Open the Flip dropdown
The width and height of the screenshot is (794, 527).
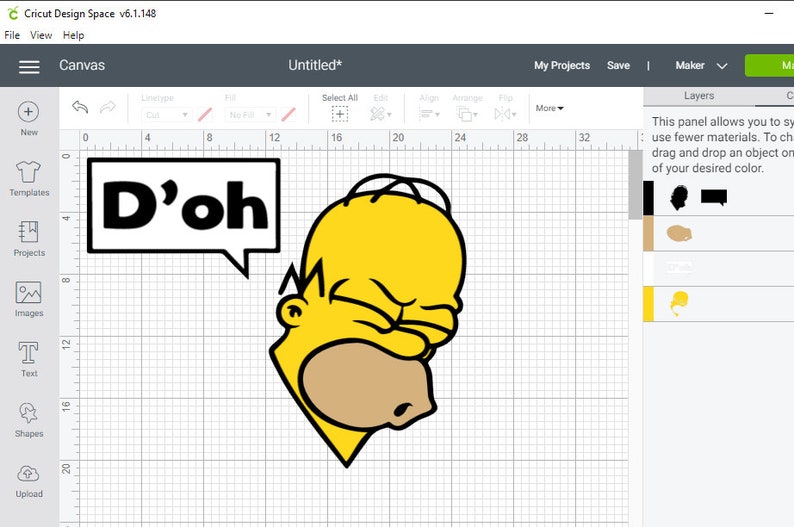505,114
